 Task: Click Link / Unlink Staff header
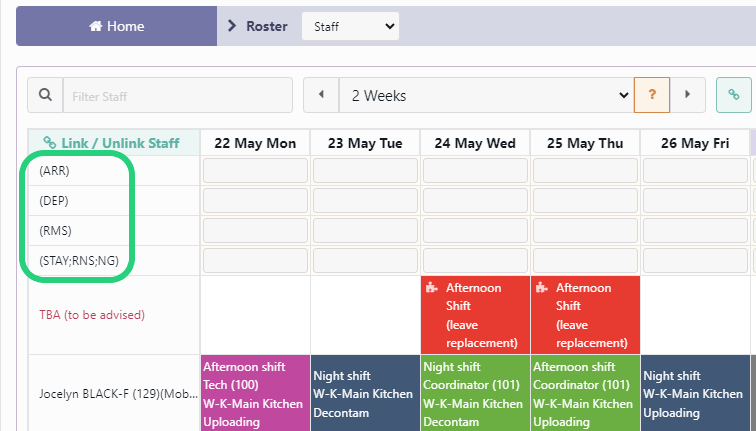point(111,143)
